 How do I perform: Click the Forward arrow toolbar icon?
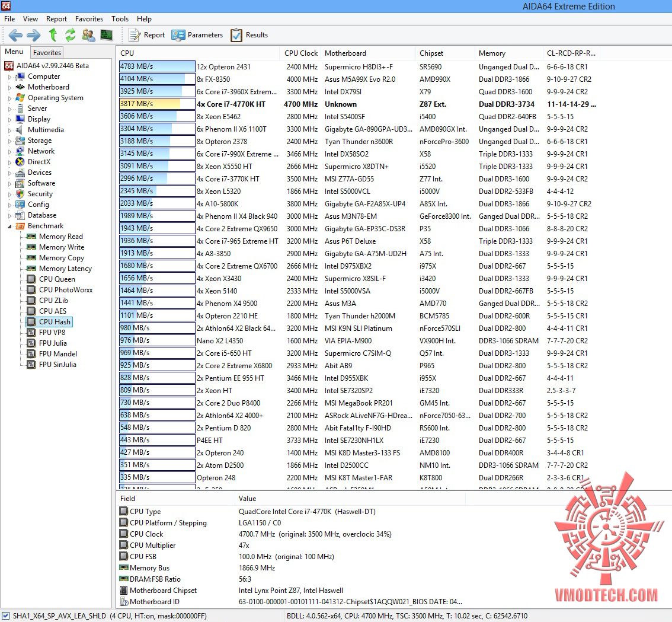33,35
